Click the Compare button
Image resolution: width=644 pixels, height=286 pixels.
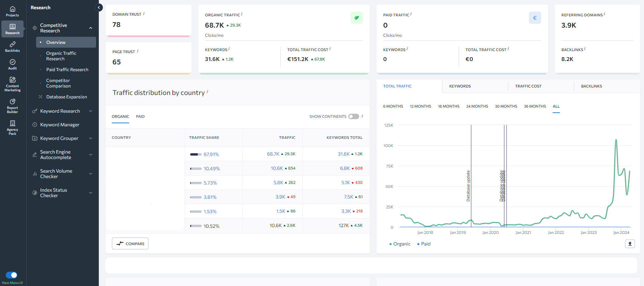click(x=130, y=243)
